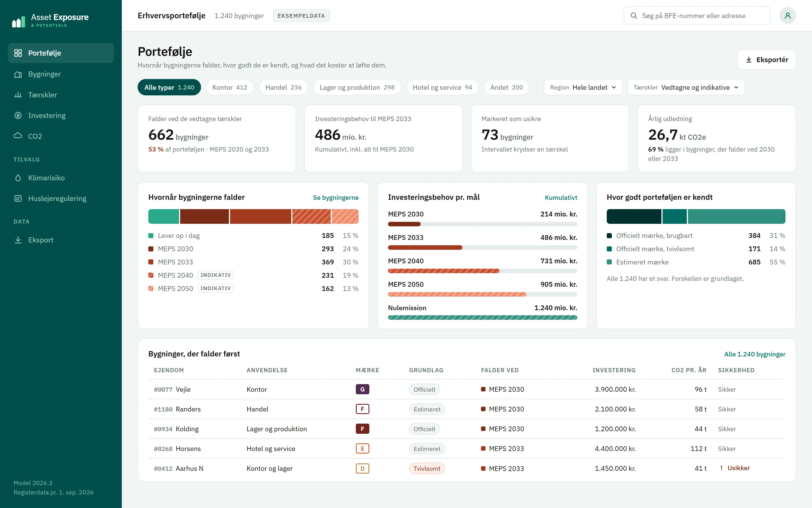
Task: Click the INVESTERING column header
Action: (x=614, y=370)
